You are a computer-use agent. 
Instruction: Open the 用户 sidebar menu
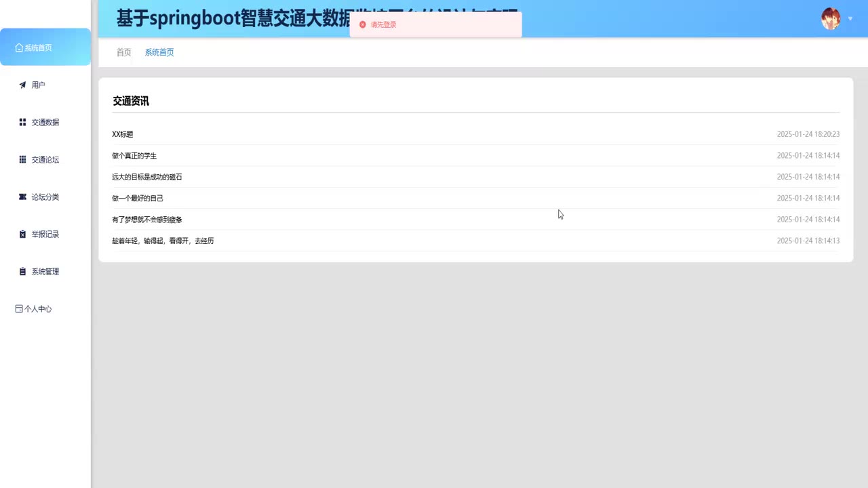(38, 85)
